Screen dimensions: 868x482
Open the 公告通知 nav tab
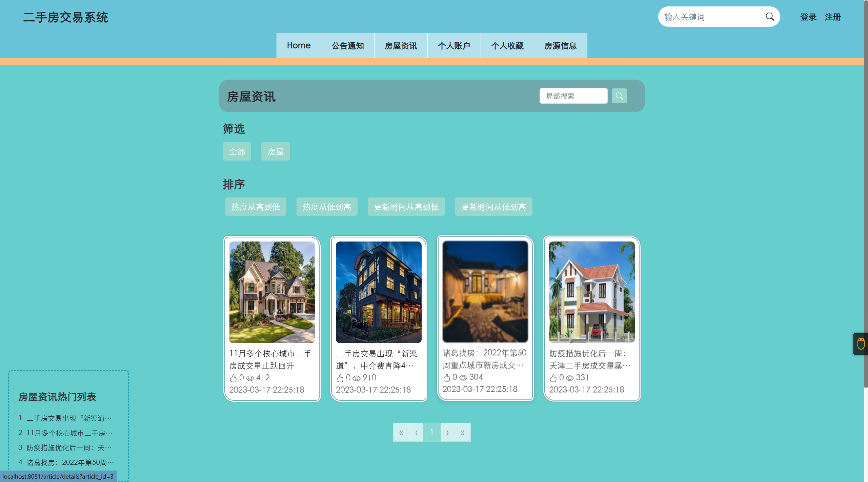pos(347,46)
